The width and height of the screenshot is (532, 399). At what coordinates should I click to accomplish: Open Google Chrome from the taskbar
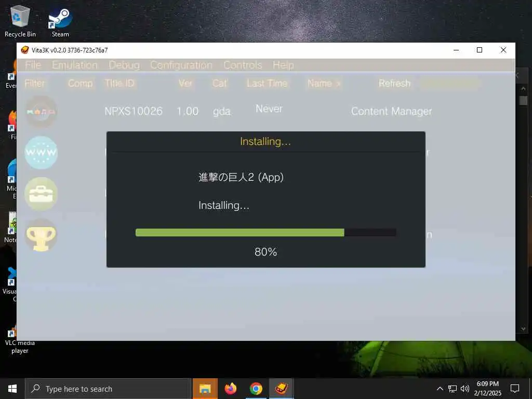click(256, 389)
